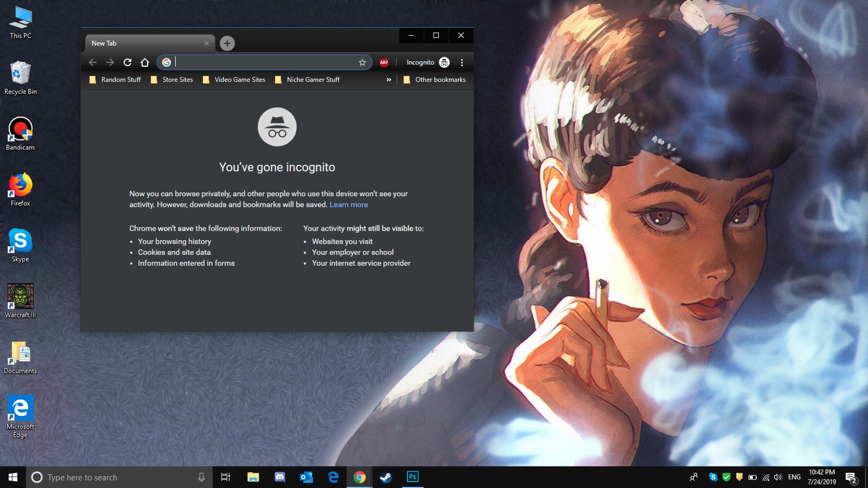868x488 pixels.
Task: Close the New Tab tab
Action: (x=207, y=43)
